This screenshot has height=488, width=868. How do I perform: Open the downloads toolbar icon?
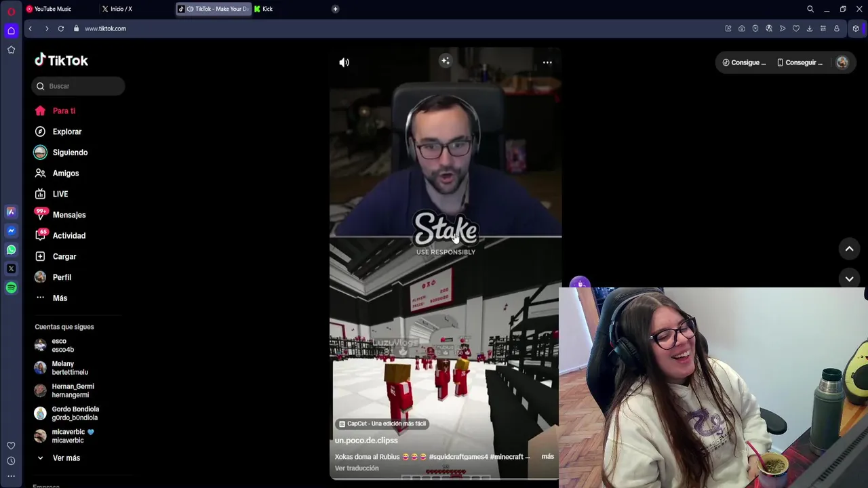(810, 28)
